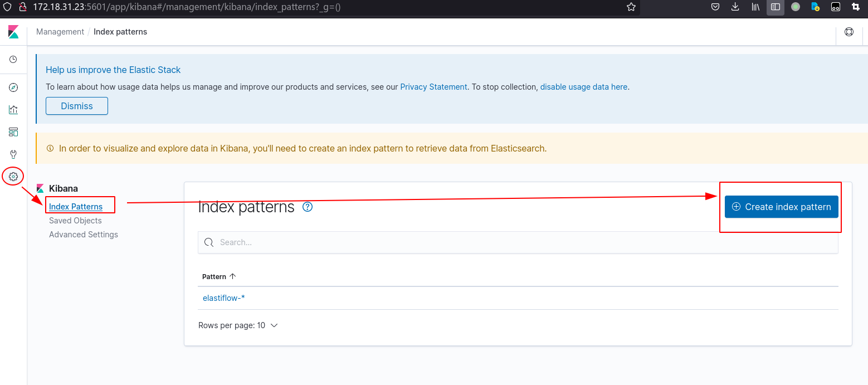Open Dashboard icon in sidebar

pyautogui.click(x=13, y=132)
